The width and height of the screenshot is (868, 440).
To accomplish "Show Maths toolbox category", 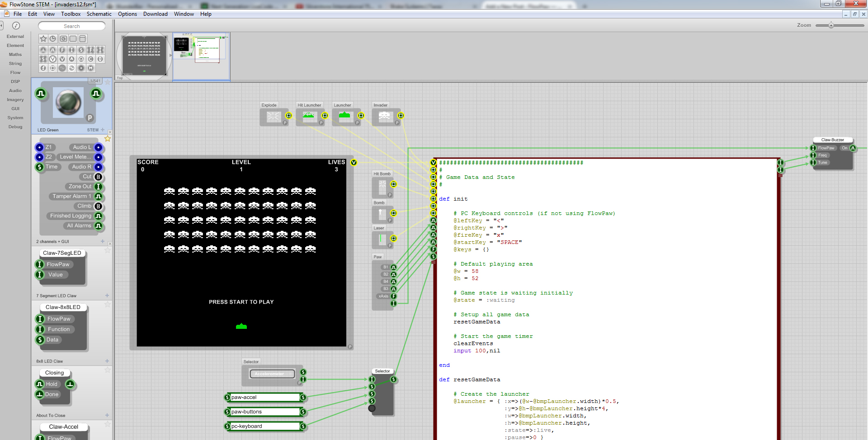I will tap(15, 55).
